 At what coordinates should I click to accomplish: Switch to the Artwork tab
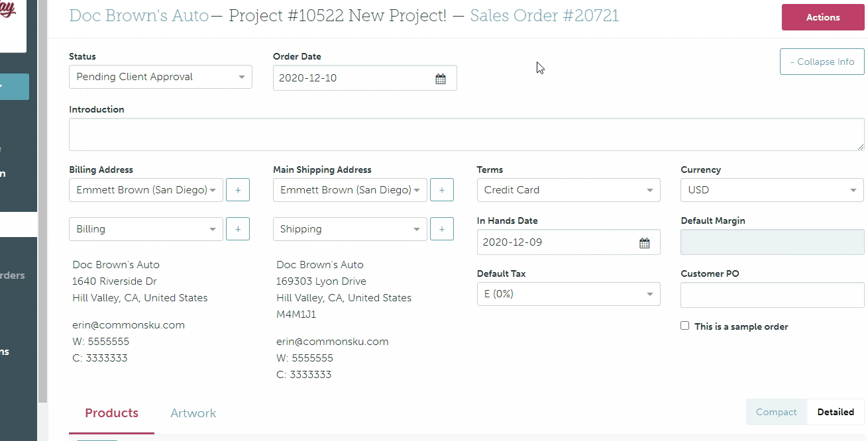click(193, 413)
